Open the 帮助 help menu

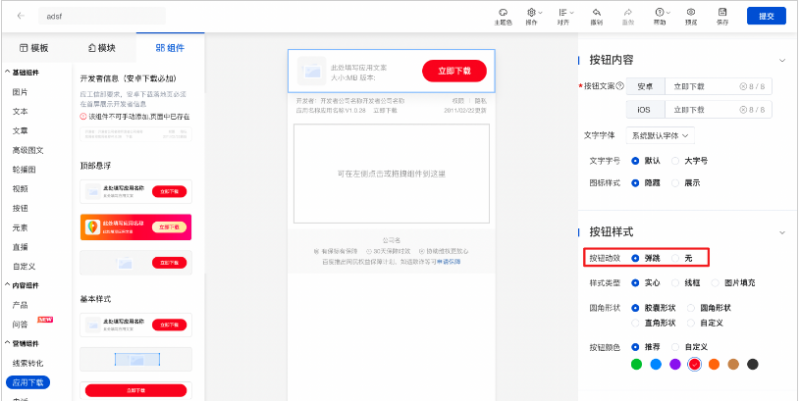pos(661,16)
